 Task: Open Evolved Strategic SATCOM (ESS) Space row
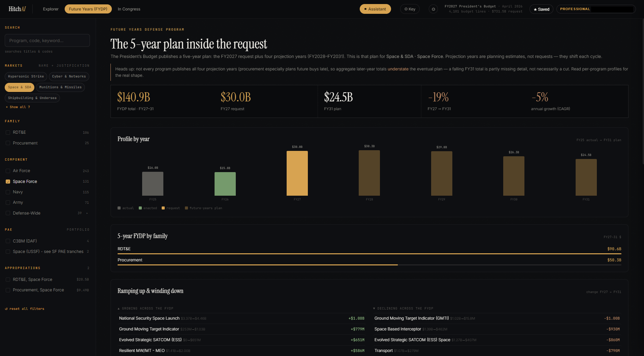[x=497, y=340]
